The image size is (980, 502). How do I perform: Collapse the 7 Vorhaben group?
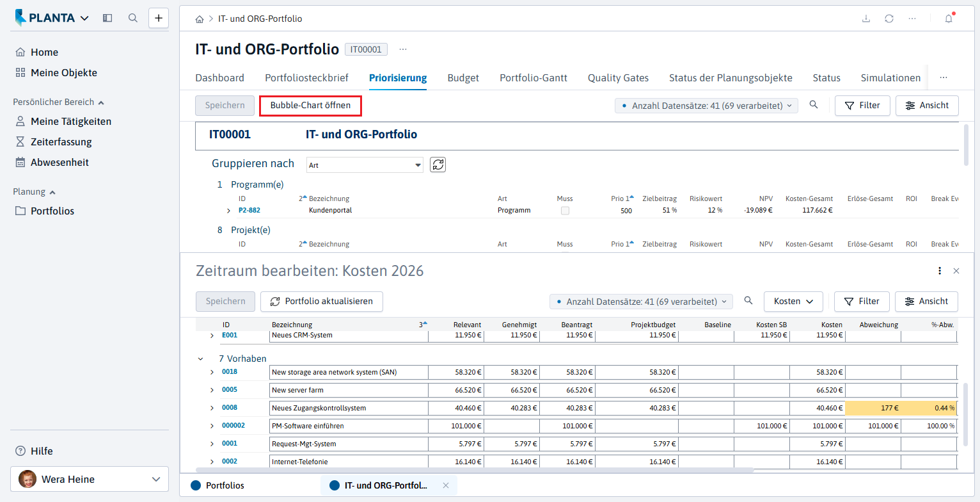point(201,359)
